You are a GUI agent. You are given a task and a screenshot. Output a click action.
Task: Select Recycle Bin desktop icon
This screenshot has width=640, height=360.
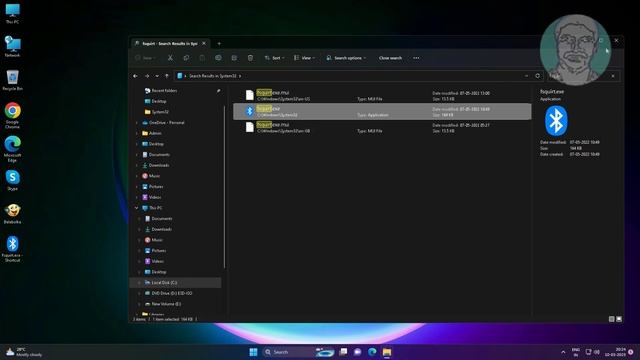12,80
